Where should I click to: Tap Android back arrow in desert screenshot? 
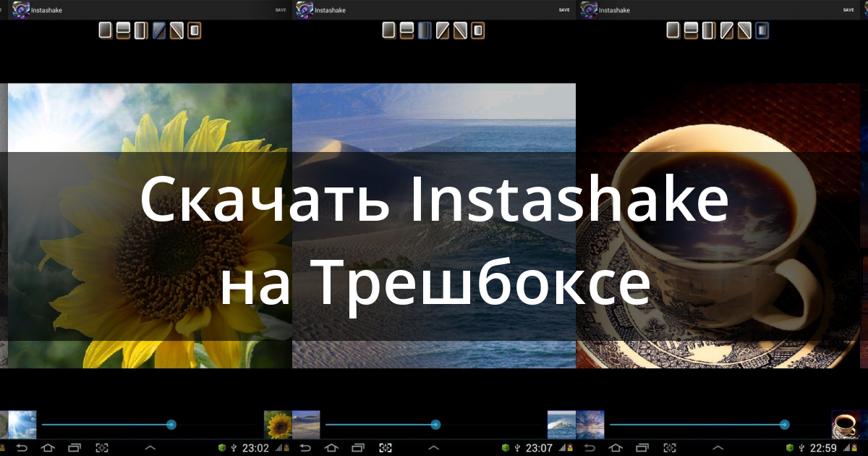pyautogui.click(x=306, y=448)
